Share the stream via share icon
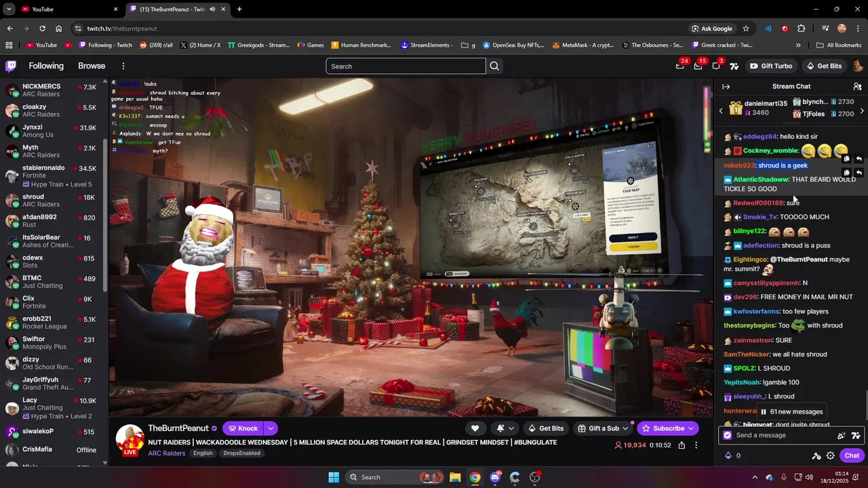The image size is (868, 488). [x=682, y=445]
